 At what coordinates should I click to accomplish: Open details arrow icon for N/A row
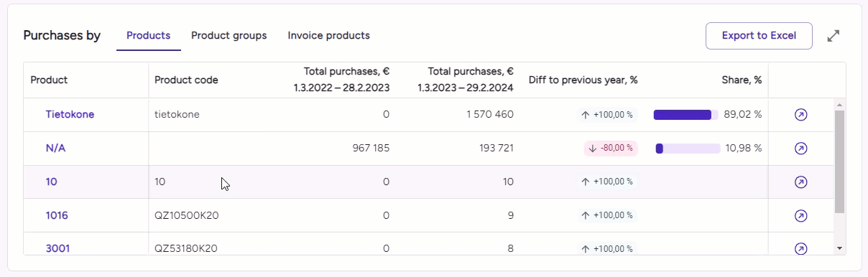coord(800,149)
